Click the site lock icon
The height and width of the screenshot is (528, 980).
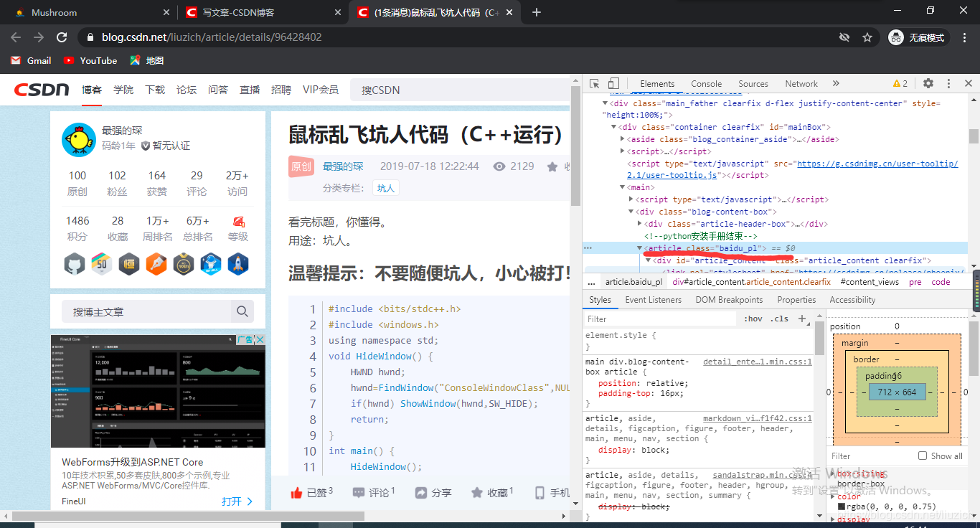pos(90,37)
